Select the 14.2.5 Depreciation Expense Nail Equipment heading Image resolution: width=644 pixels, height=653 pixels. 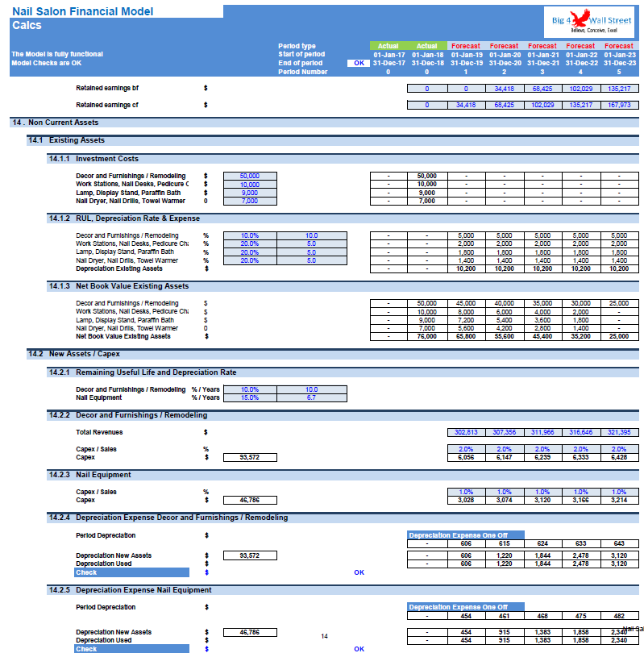(x=343, y=590)
